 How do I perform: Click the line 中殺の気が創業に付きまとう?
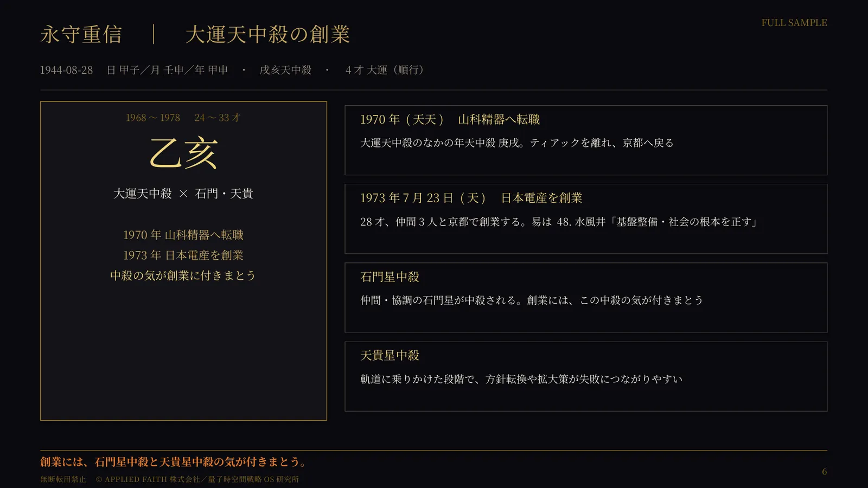tap(183, 276)
